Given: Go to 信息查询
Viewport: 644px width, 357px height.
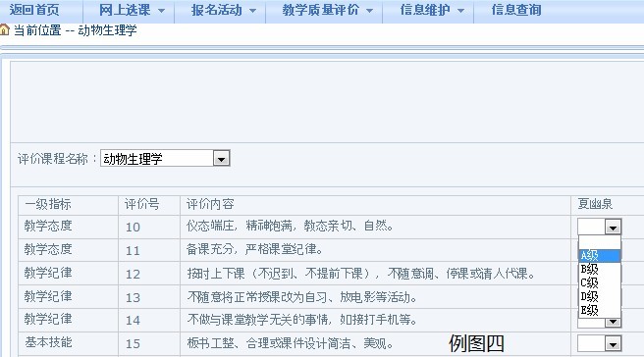Looking at the screenshot, I should (516, 10).
